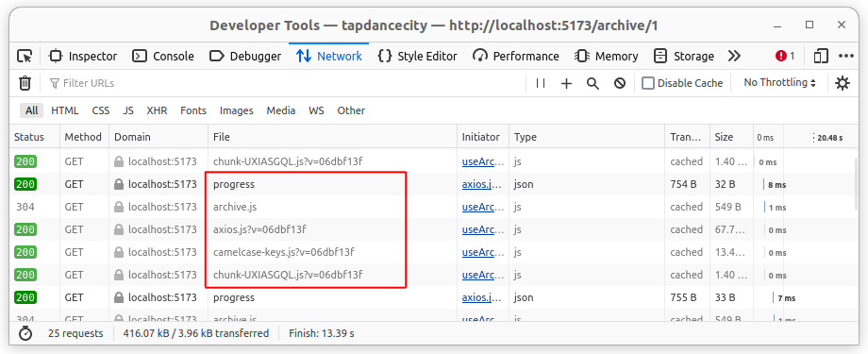
Task: Start performance analysis stopwatch icon
Action: pyautogui.click(x=25, y=333)
